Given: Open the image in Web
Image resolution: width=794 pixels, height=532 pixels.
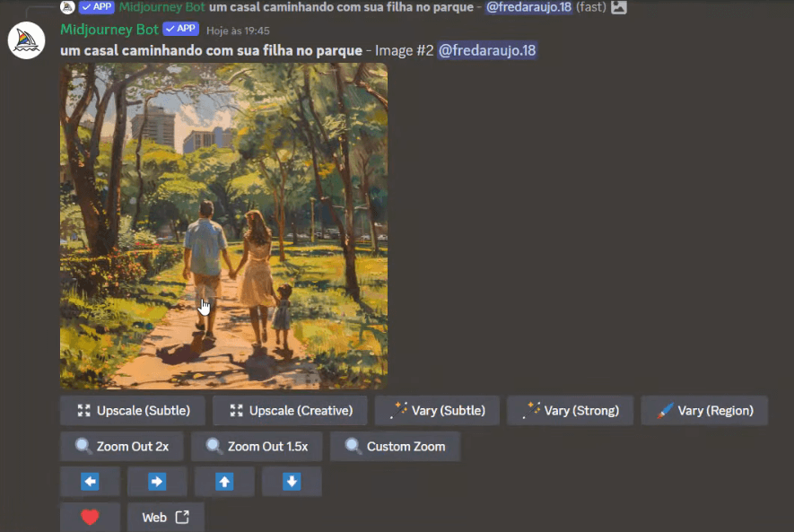Looking at the screenshot, I should pos(166,517).
